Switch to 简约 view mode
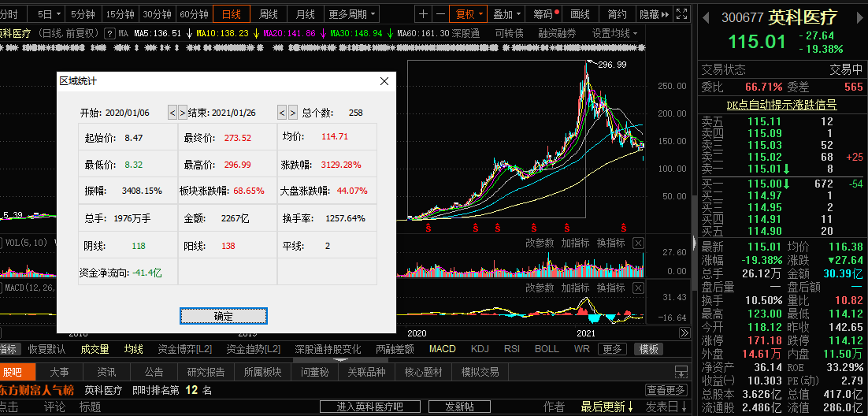 pyautogui.click(x=617, y=14)
